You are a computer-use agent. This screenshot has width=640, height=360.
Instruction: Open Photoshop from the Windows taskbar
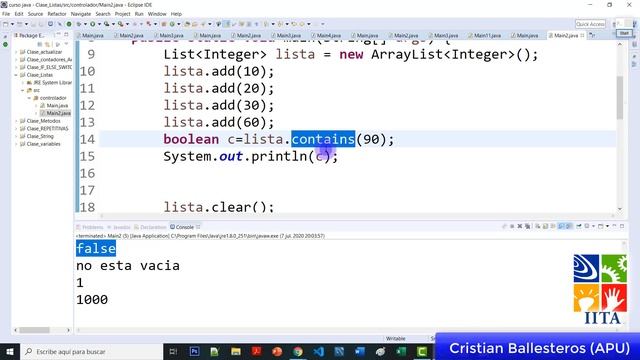(194, 351)
